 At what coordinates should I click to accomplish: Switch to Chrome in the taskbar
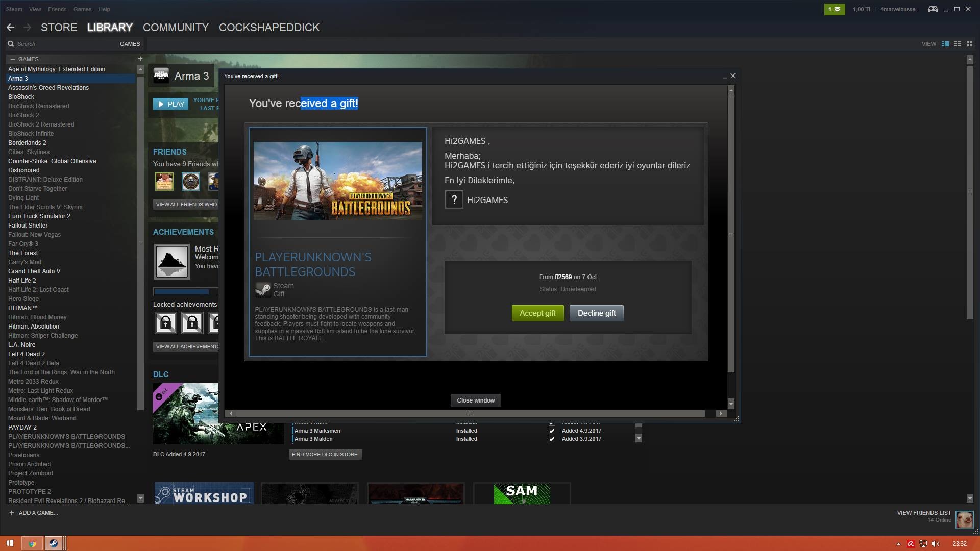coord(32,543)
